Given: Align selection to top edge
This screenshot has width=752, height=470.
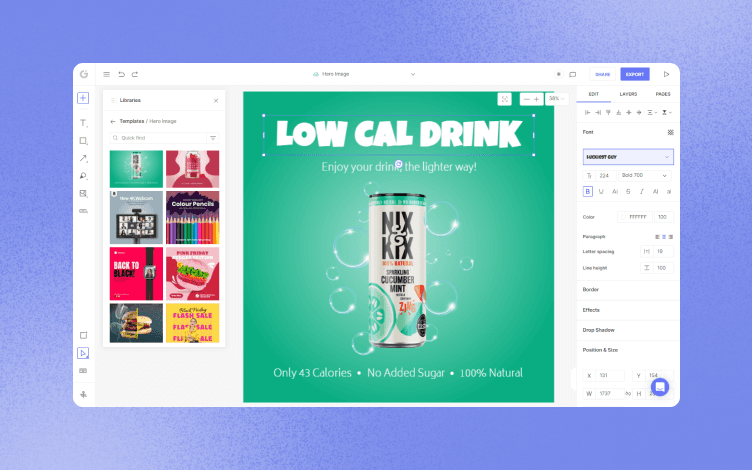Looking at the screenshot, I should click(608, 113).
